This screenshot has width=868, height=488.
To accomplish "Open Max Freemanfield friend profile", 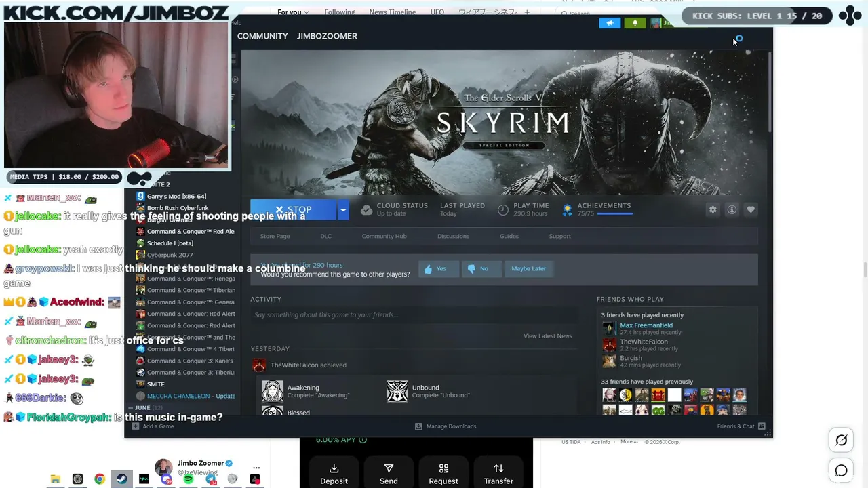I will click(646, 325).
